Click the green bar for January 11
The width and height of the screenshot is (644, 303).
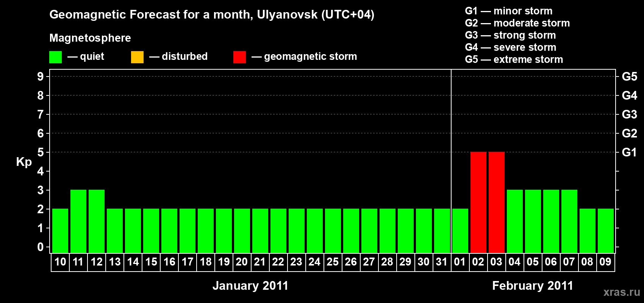pyautogui.click(x=78, y=221)
